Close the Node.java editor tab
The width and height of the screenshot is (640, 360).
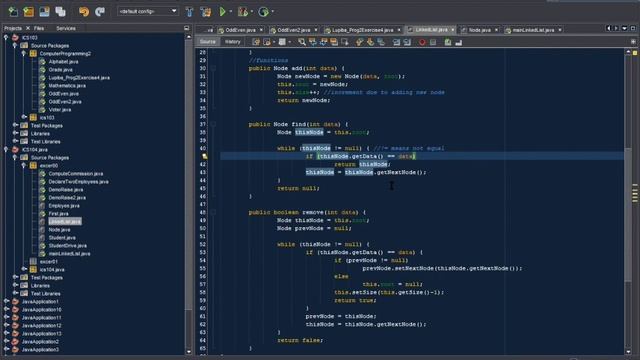pyautogui.click(x=496, y=30)
